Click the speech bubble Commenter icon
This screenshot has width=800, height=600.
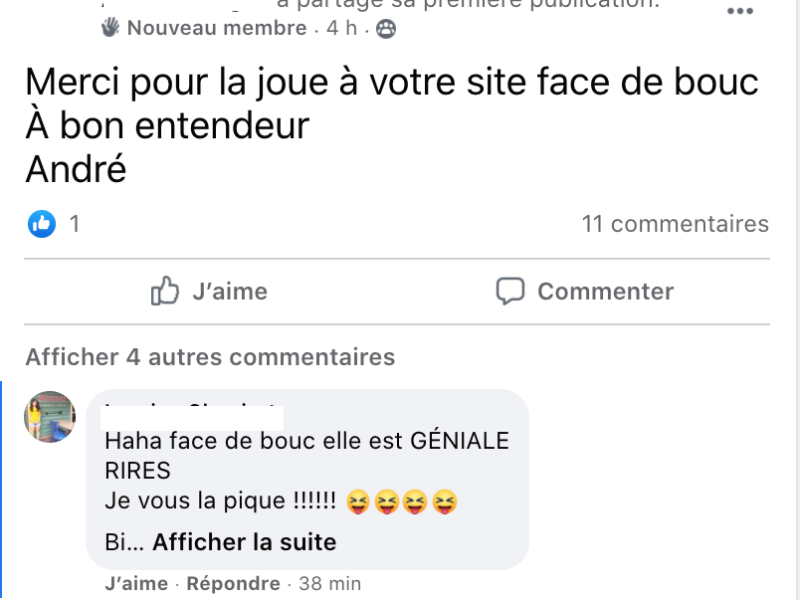pos(510,291)
